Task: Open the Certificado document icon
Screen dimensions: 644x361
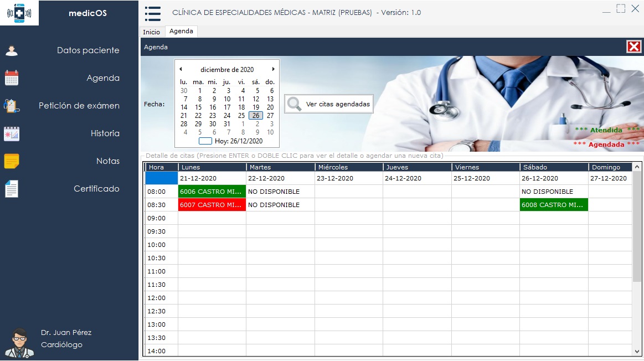Action: (x=12, y=189)
